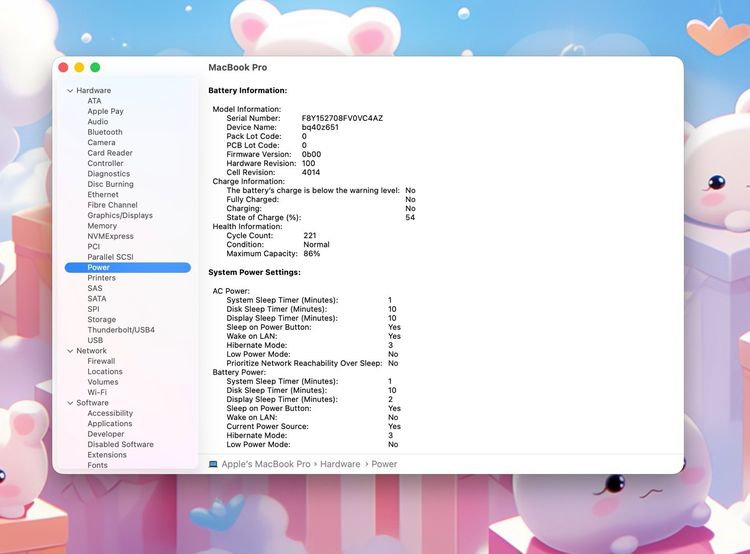The height and width of the screenshot is (554, 750).
Task: Select Developer in the sidebar
Action: click(x=106, y=434)
